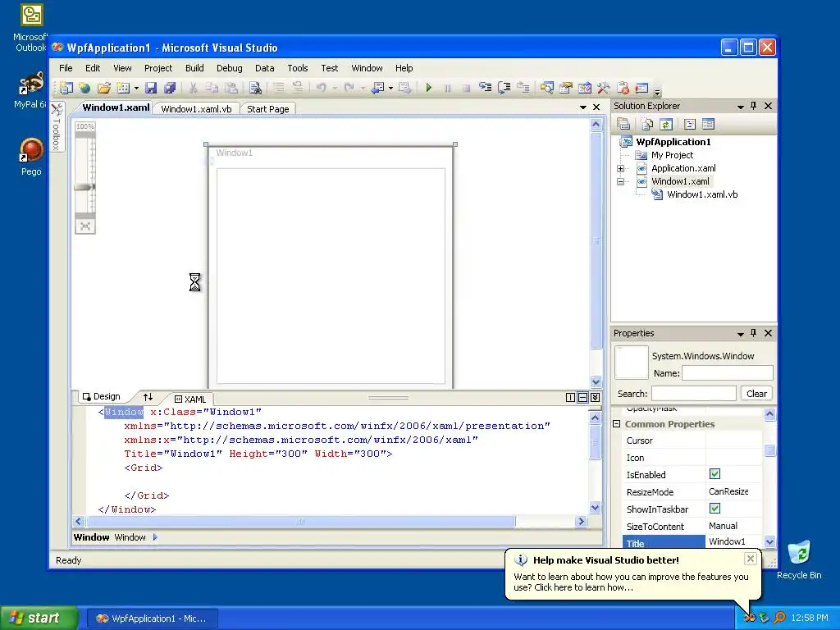This screenshot has width=840, height=630.
Task: Open the ResizeMode CanResize value dropdown
Action: pos(733,491)
